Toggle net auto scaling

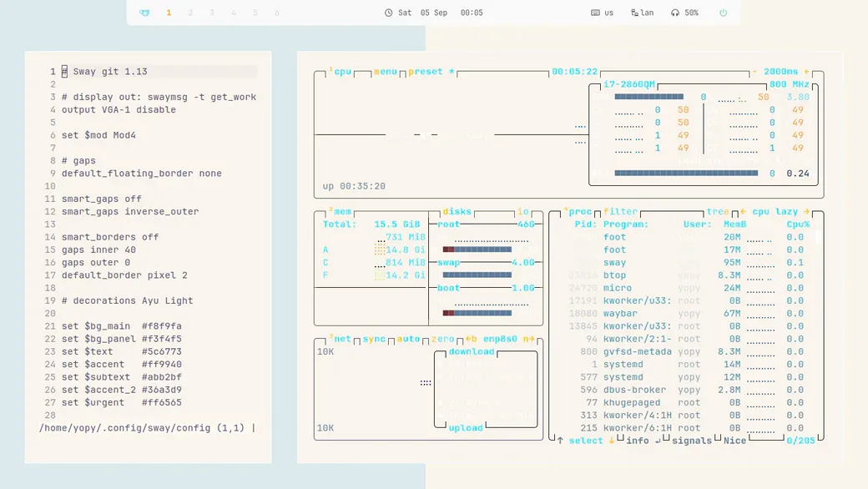tap(408, 339)
